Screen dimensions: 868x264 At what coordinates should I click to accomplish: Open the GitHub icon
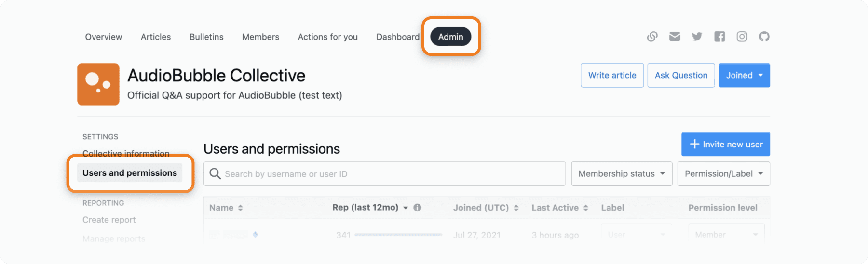pyautogui.click(x=764, y=37)
